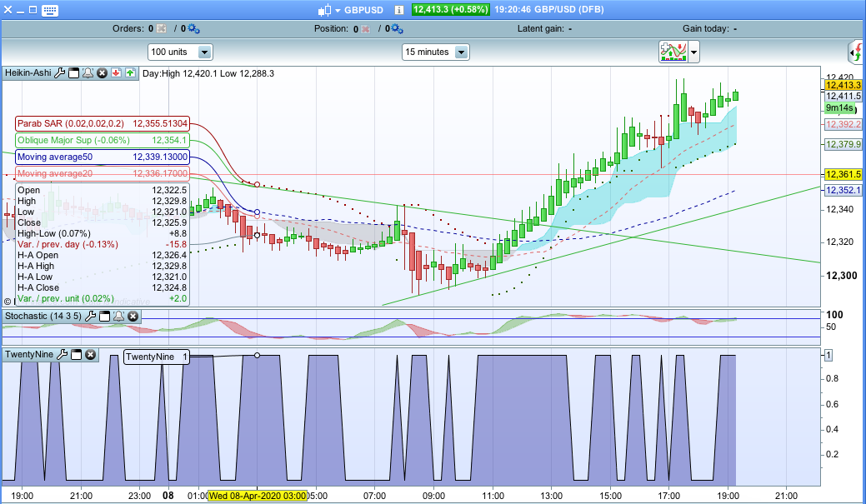The width and height of the screenshot is (866, 504).
Task: Maximize the Stochastic panel
Action: pyautogui.click(x=104, y=317)
